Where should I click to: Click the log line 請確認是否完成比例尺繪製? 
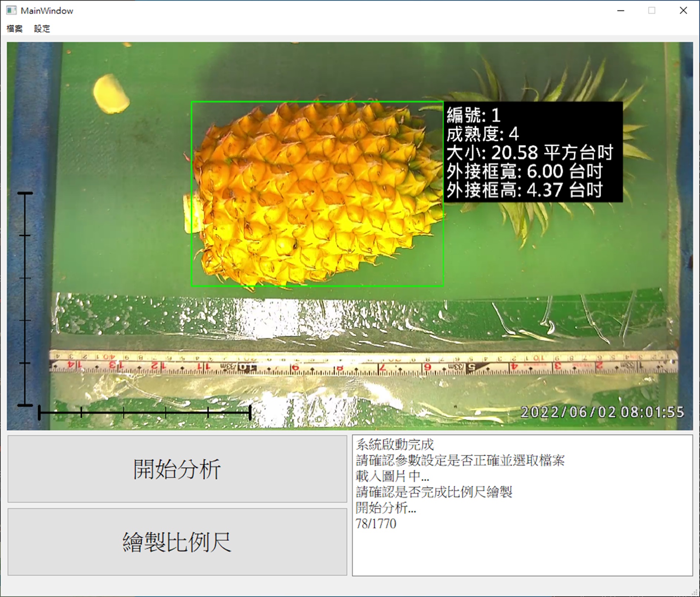[x=434, y=492]
